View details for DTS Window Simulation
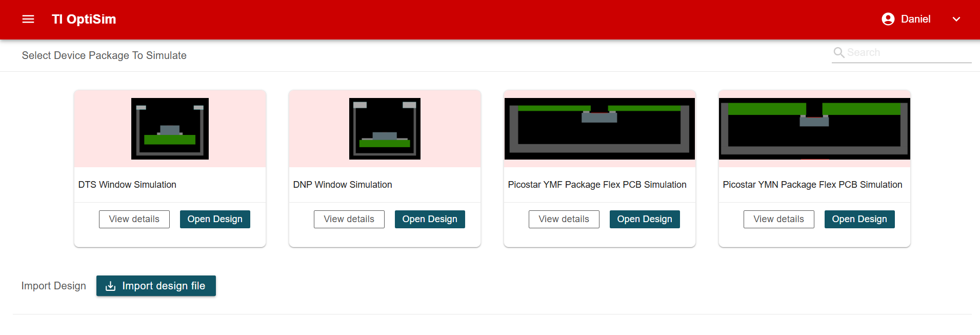This screenshot has width=980, height=335. pyautogui.click(x=134, y=219)
